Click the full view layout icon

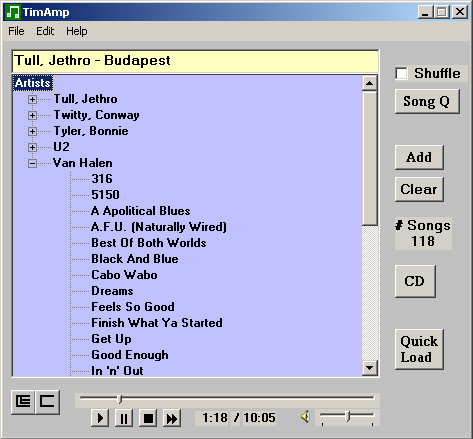(x=23, y=402)
